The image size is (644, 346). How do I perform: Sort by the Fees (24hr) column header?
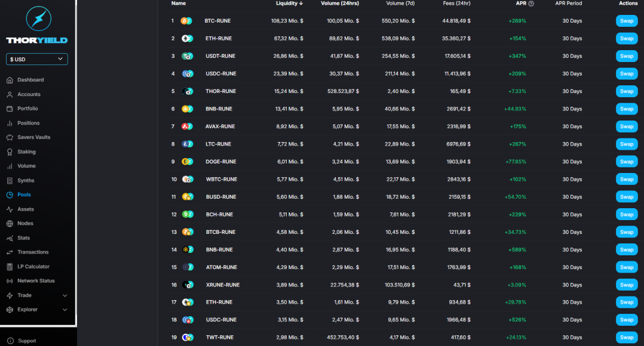(456, 3)
